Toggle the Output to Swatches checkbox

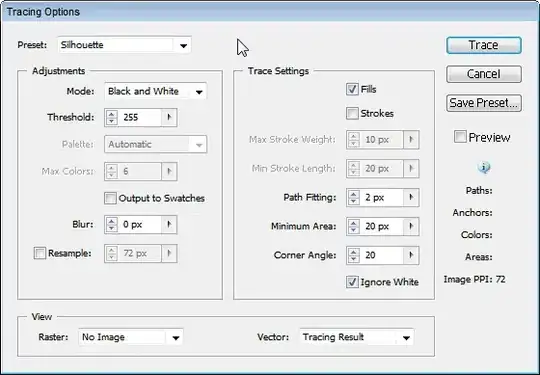coord(111,198)
